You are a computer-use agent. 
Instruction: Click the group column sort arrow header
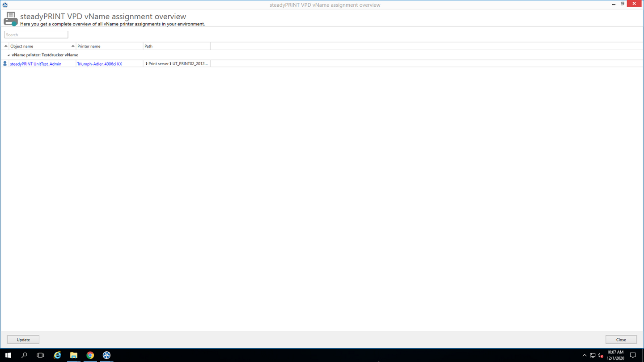pyautogui.click(x=6, y=46)
